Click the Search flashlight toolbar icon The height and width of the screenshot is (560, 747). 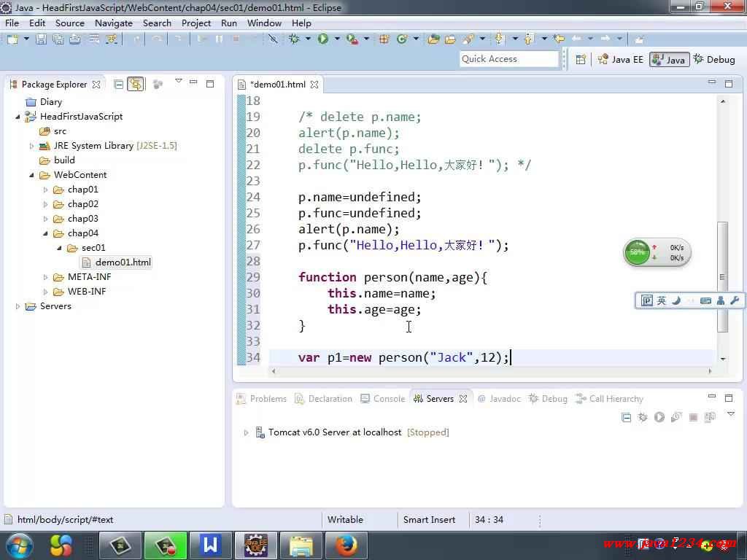click(468, 39)
